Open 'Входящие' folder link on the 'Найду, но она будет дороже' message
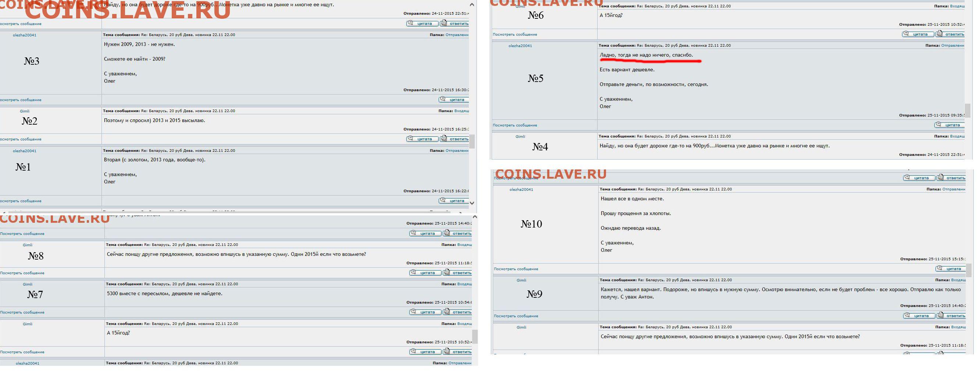This screenshot has width=980, height=372. tap(958, 136)
